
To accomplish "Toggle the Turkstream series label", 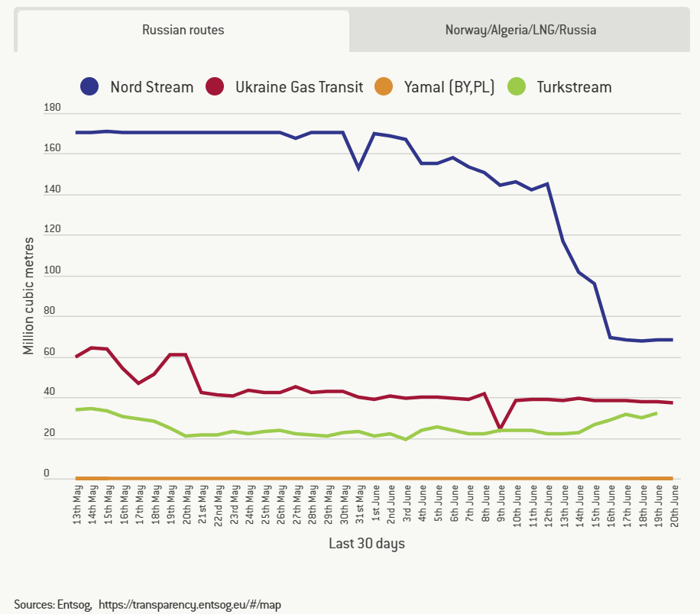I will pos(574,87).
